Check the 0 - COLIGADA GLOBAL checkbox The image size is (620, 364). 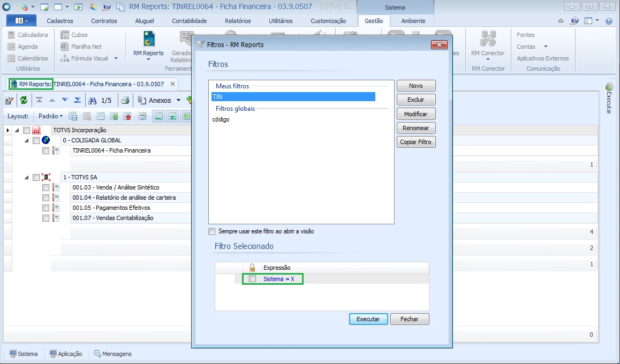click(x=36, y=140)
